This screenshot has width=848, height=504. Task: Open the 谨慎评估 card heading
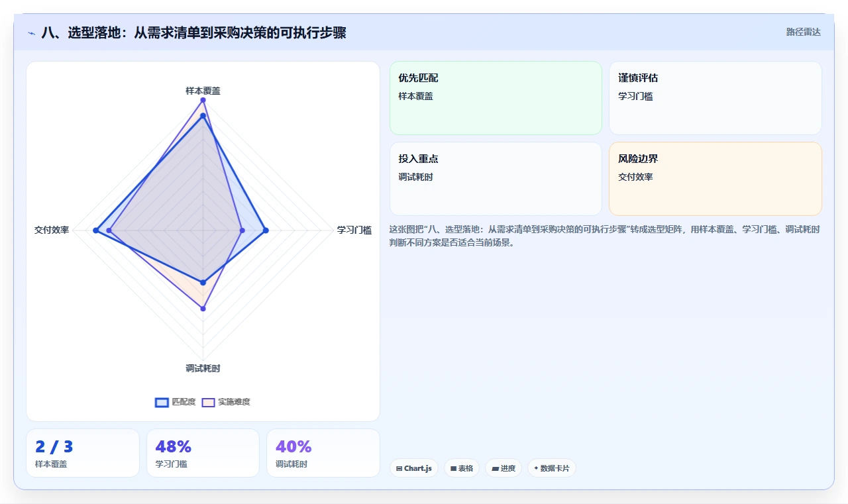[638, 78]
